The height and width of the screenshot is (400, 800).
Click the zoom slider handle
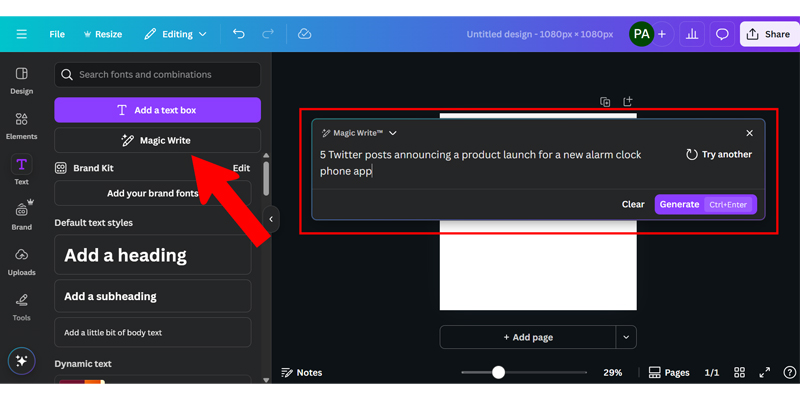click(x=498, y=372)
